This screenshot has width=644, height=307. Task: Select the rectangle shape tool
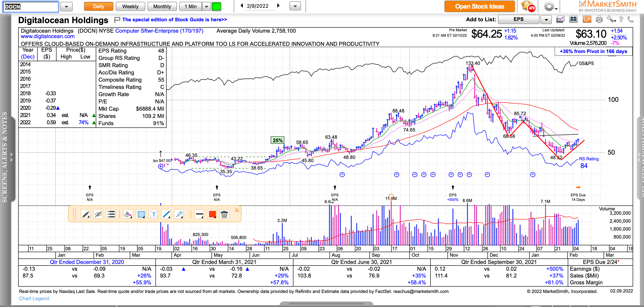[x=141, y=214]
